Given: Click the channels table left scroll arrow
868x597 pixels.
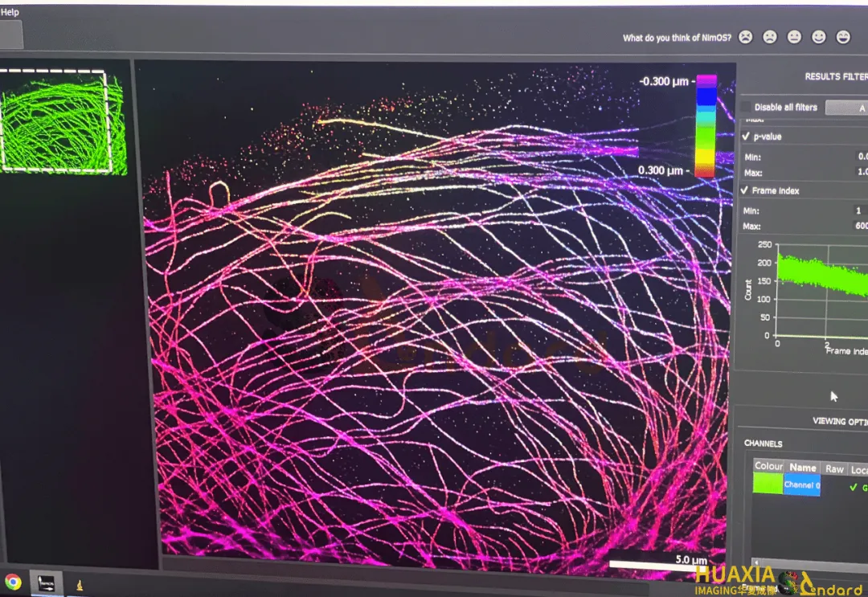Looking at the screenshot, I should (x=757, y=563).
